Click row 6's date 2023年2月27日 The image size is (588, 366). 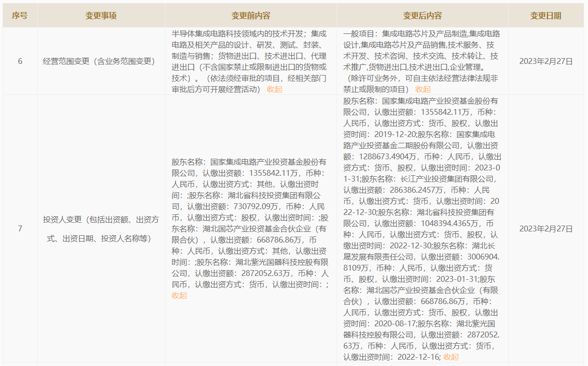(x=545, y=61)
